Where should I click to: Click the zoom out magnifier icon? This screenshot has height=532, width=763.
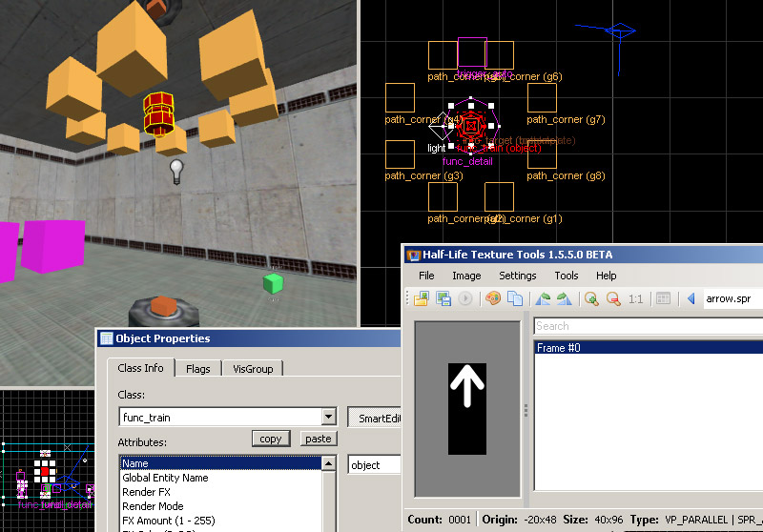click(x=613, y=298)
